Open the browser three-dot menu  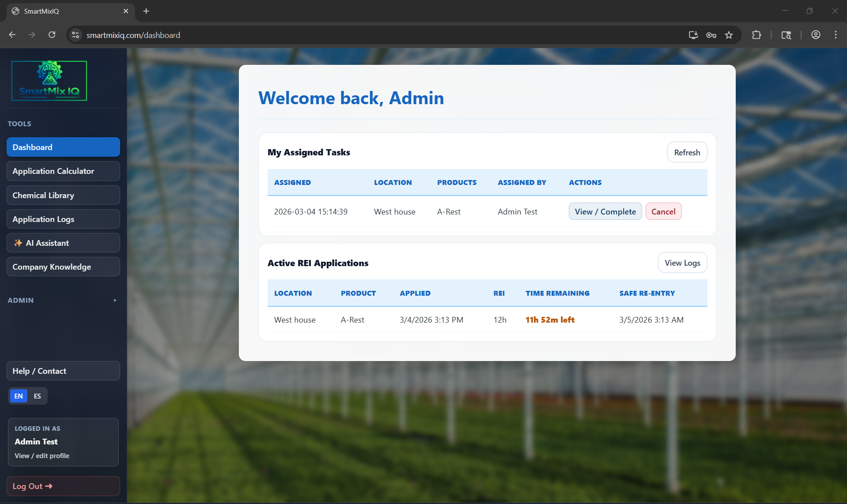pos(835,35)
